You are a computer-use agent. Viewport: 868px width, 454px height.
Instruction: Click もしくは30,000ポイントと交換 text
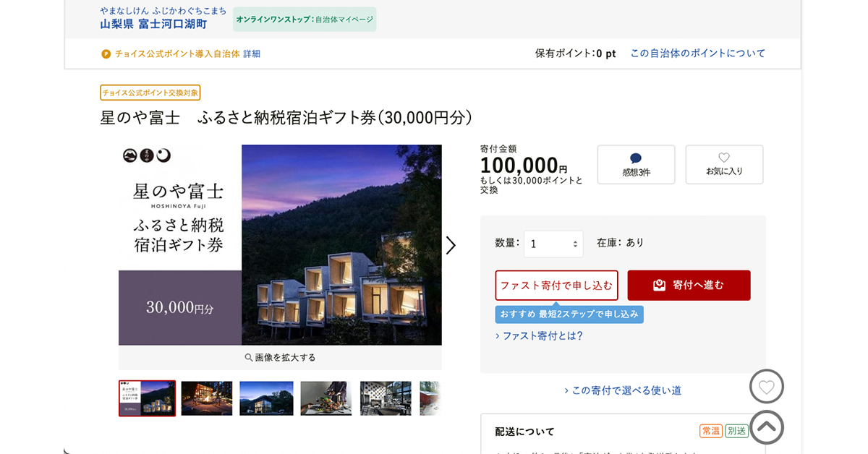click(532, 185)
